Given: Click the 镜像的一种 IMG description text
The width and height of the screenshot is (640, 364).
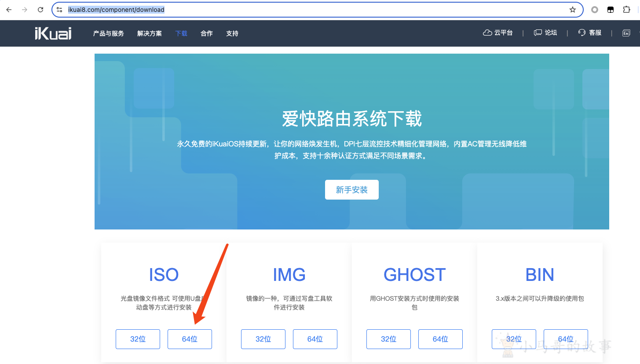Looking at the screenshot, I should [289, 303].
